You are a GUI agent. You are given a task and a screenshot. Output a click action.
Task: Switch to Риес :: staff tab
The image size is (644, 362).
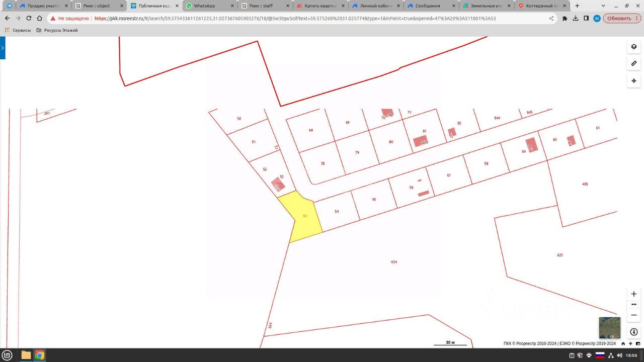point(265,6)
